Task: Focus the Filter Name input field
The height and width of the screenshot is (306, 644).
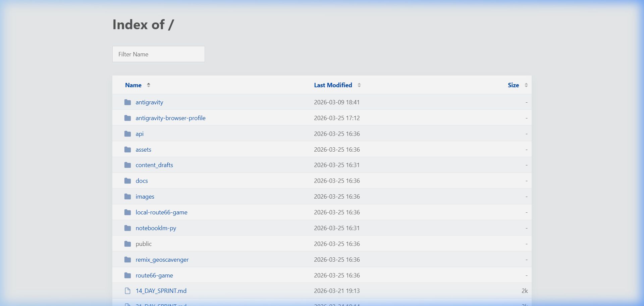Action: click(x=158, y=54)
